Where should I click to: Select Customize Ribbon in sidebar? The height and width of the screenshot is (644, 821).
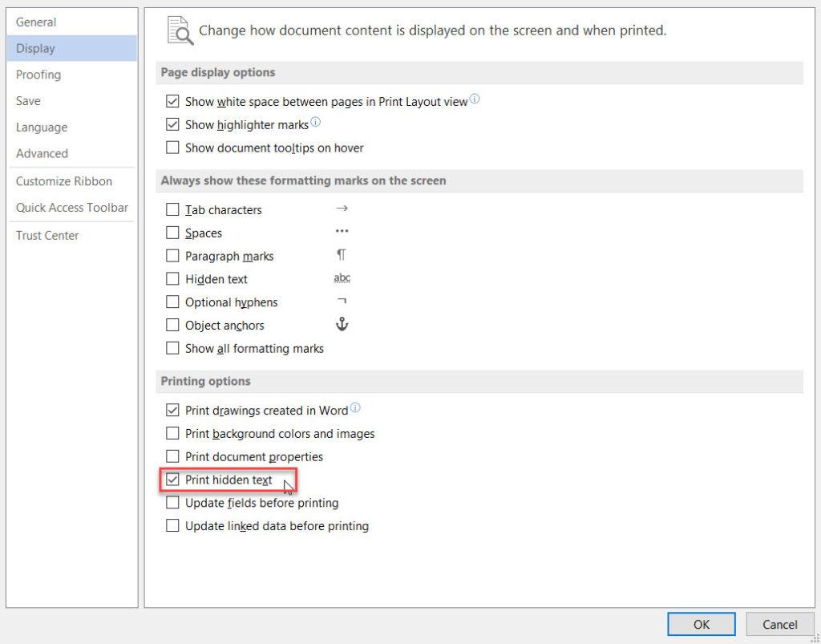(x=64, y=181)
